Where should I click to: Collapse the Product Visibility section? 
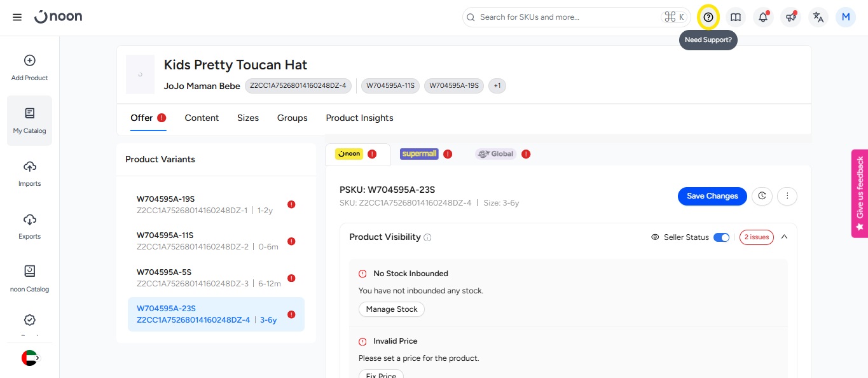(784, 237)
